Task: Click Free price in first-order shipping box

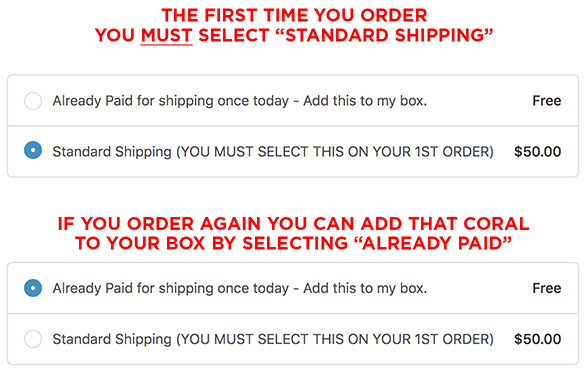Action: (x=547, y=100)
